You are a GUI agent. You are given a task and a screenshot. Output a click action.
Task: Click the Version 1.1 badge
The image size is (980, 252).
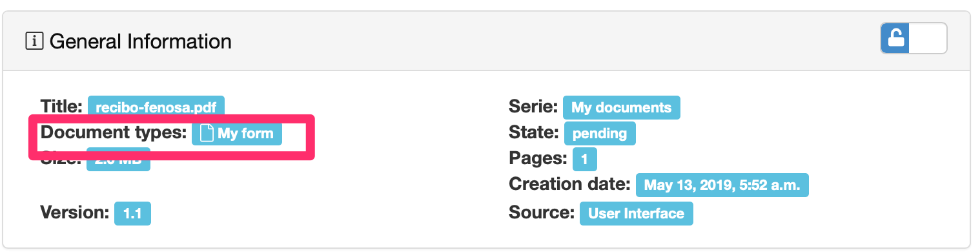point(132,213)
